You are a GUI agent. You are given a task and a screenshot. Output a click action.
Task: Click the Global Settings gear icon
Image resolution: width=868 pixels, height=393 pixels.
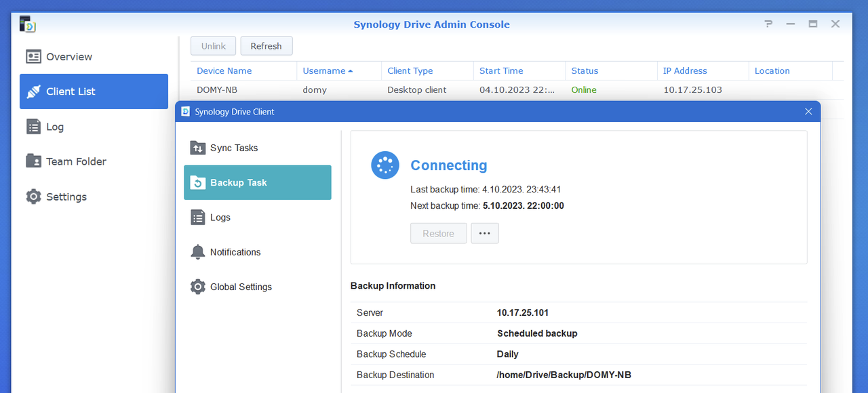[197, 287]
